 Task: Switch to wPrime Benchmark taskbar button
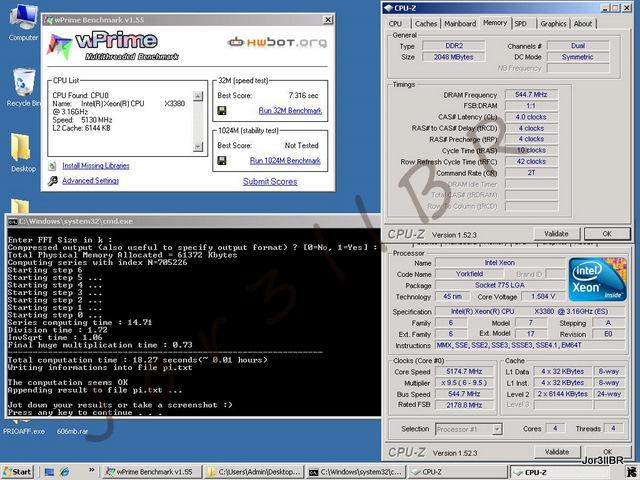click(151, 472)
